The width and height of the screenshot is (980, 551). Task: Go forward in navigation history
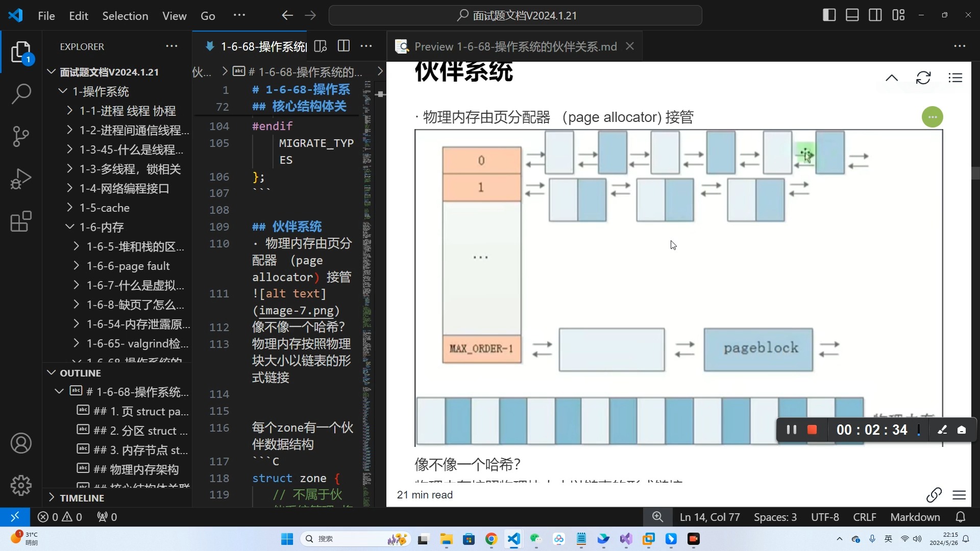coord(310,16)
